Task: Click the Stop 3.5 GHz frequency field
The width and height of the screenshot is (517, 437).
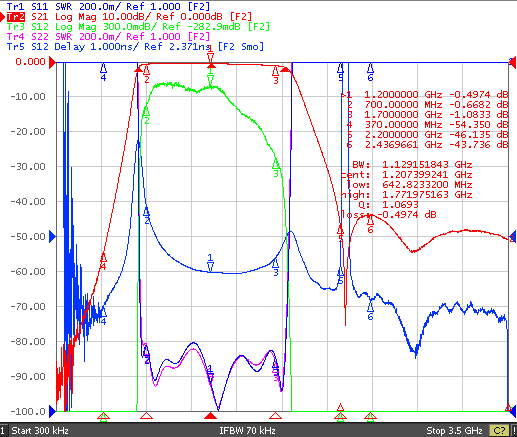Action: (454, 431)
